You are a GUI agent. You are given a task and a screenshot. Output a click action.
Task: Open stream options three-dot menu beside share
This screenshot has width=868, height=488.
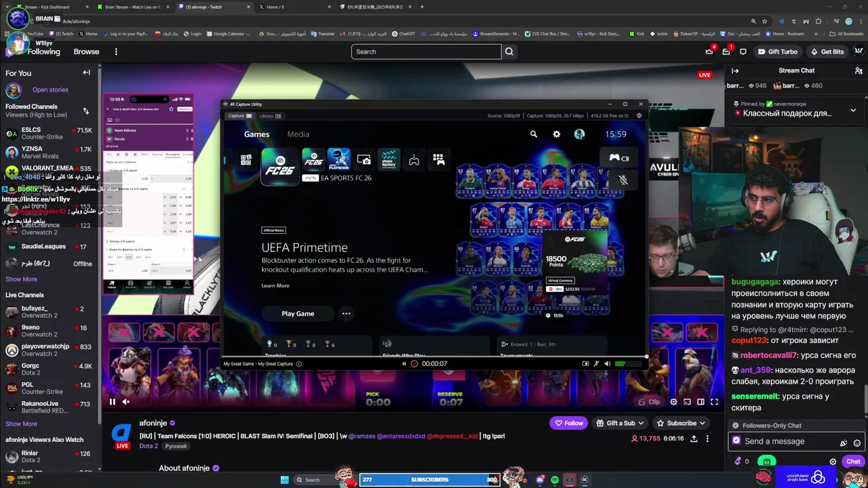pyautogui.click(x=707, y=439)
